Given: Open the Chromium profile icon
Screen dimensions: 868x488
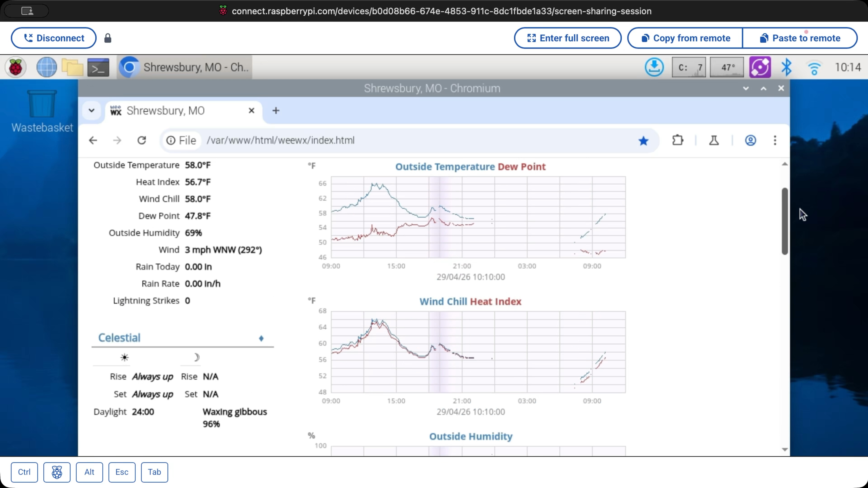Looking at the screenshot, I should pos(750,140).
